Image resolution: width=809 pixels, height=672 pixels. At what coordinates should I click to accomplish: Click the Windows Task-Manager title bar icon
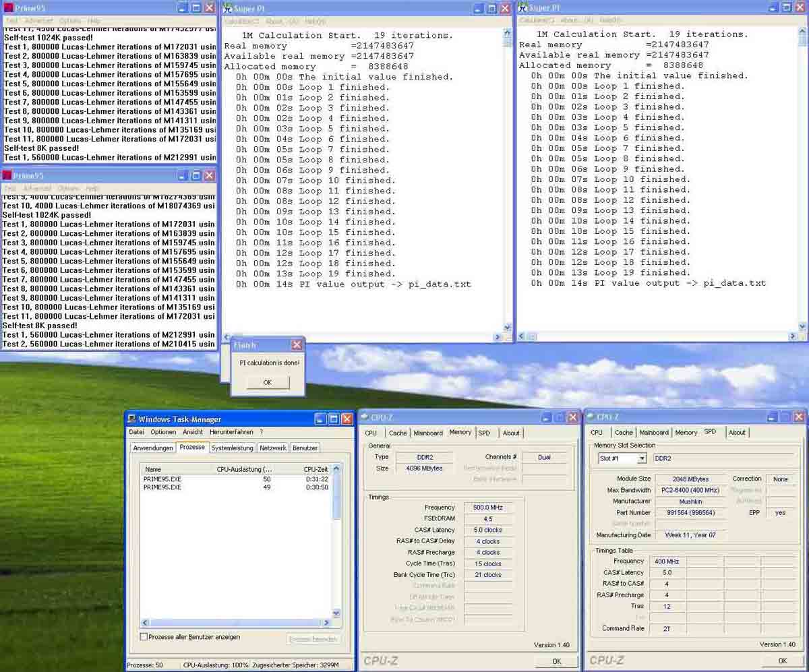[131, 419]
